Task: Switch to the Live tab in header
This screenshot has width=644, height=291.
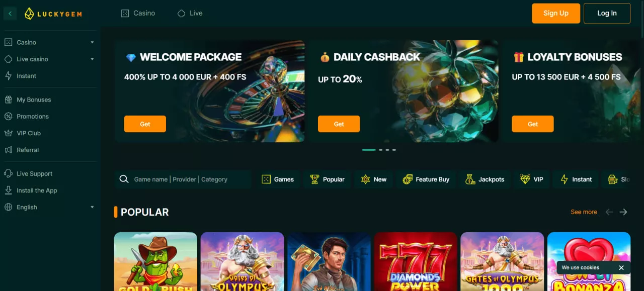Action: pos(190,14)
